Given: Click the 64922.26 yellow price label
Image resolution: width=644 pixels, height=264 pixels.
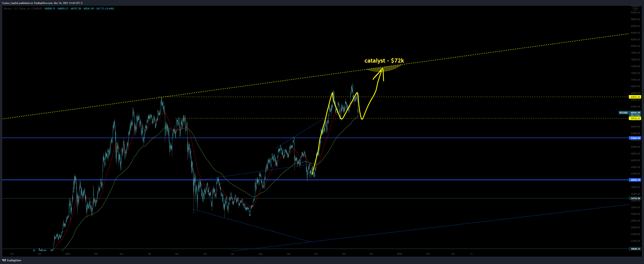Looking at the screenshot, I should (x=635, y=97).
